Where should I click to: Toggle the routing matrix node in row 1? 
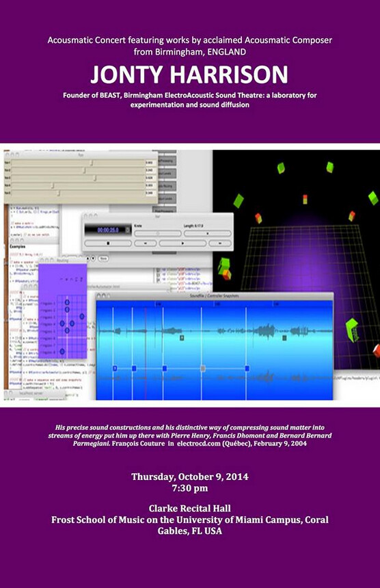(x=67, y=302)
